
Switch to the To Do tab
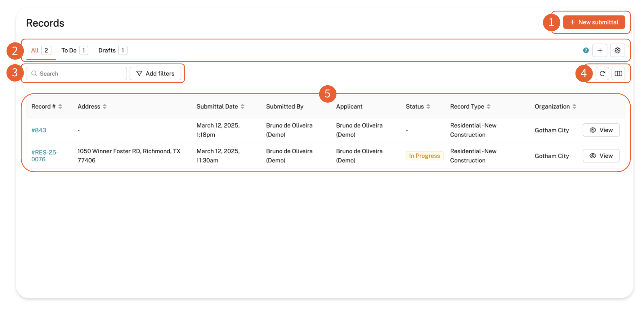click(74, 50)
